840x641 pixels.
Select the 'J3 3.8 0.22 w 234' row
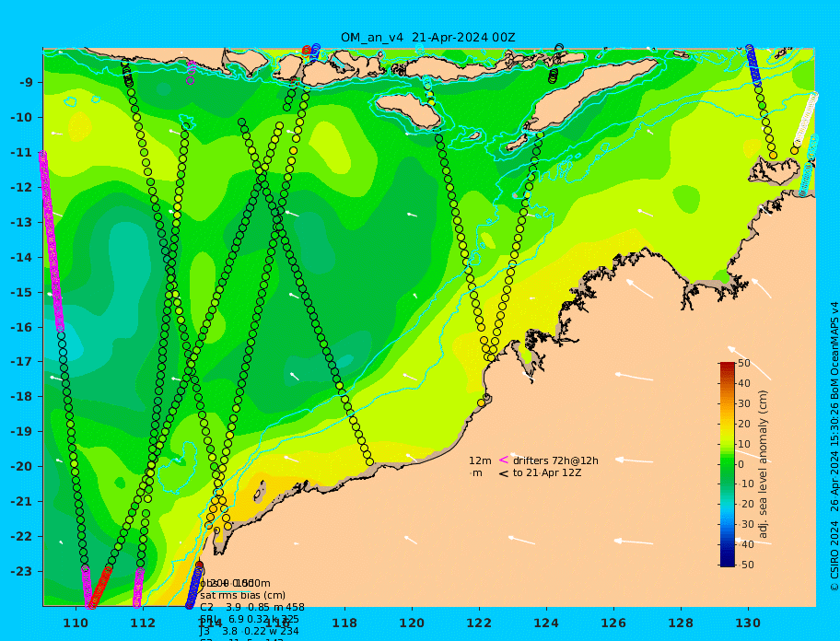[249, 632]
